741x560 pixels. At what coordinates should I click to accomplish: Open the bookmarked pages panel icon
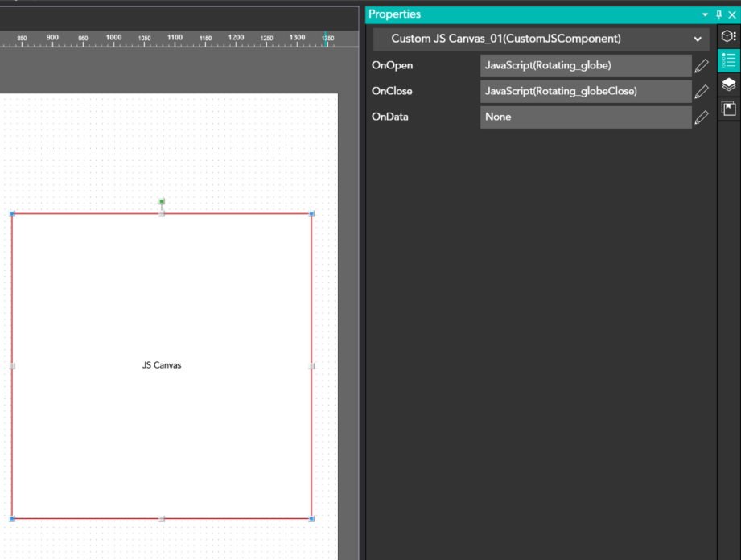pyautogui.click(x=728, y=109)
